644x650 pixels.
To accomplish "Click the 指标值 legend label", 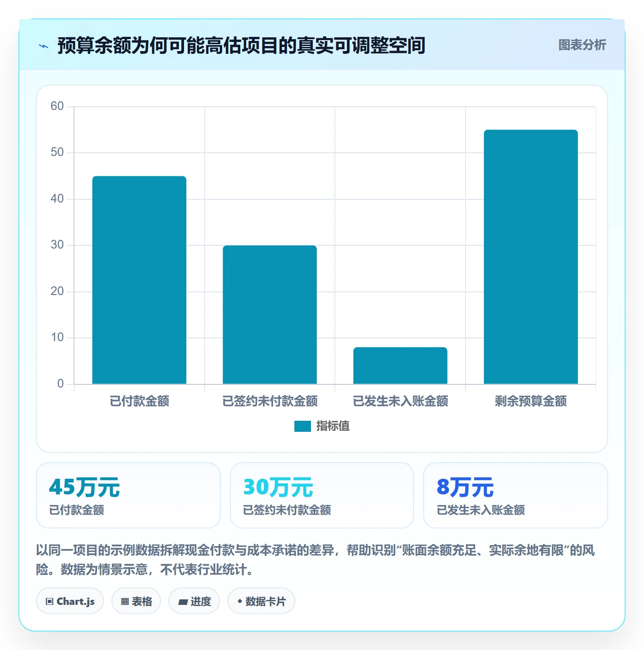I will 333,426.
